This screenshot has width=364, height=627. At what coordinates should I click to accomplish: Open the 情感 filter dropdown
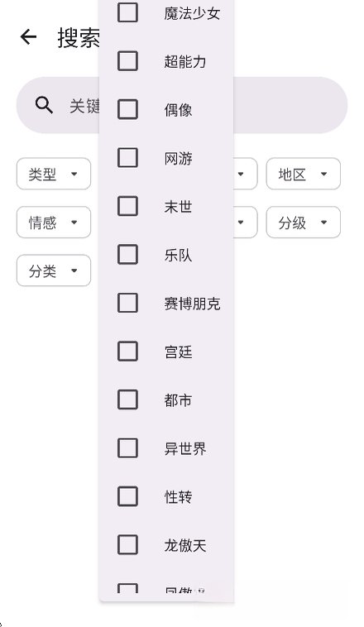54,222
